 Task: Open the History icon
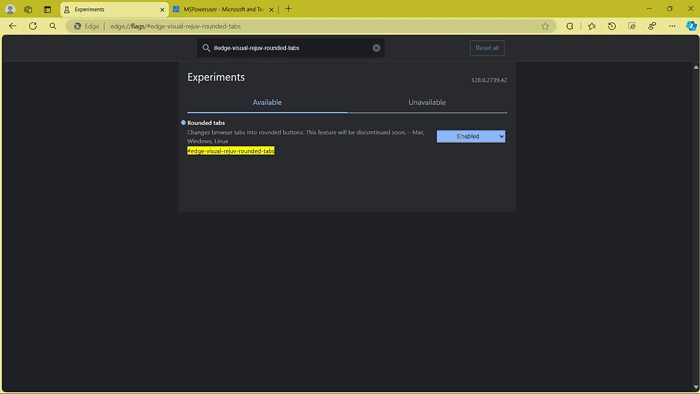tap(612, 26)
